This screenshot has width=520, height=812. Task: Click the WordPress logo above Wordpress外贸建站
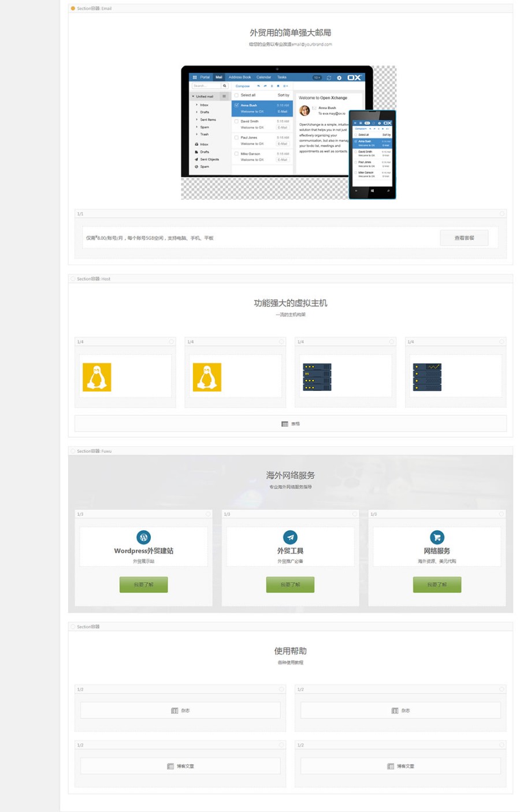[143, 538]
